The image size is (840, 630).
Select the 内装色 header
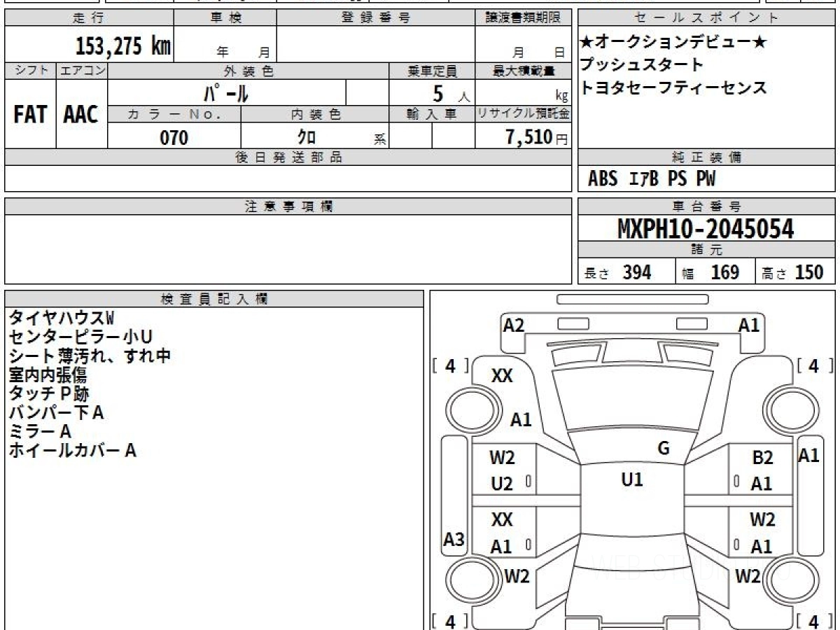click(x=315, y=114)
